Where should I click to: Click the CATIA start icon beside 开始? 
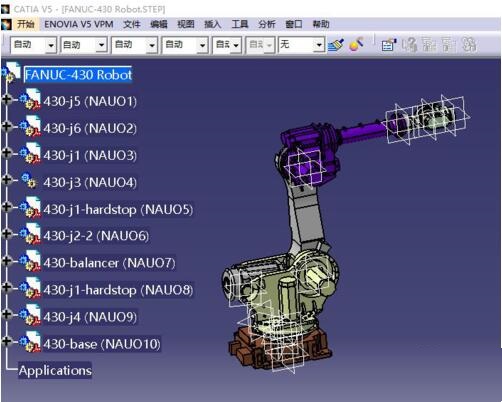click(7, 24)
